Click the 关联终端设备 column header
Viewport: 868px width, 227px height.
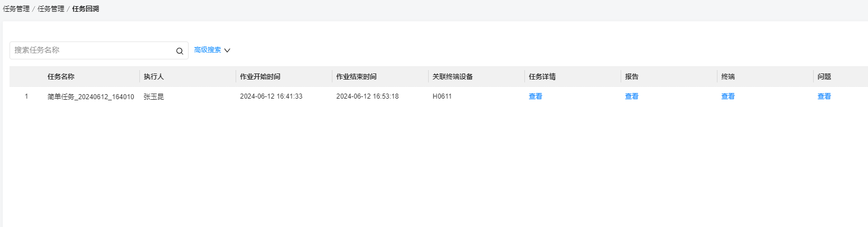[x=453, y=77]
